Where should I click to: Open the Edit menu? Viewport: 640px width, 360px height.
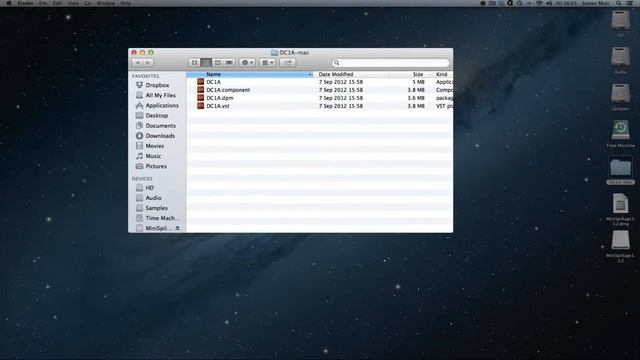click(x=58, y=3)
